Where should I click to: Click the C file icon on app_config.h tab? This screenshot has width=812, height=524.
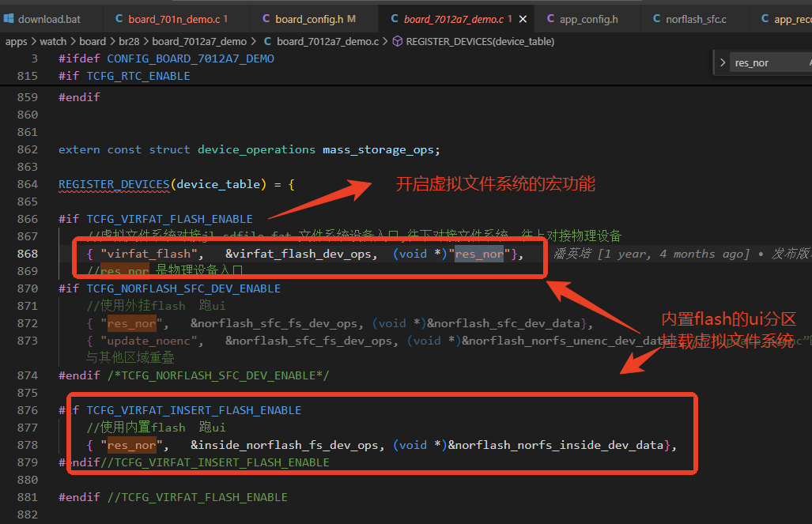click(x=550, y=19)
